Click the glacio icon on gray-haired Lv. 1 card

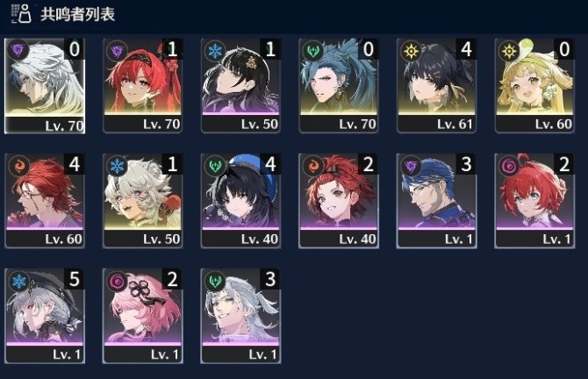tap(18, 281)
